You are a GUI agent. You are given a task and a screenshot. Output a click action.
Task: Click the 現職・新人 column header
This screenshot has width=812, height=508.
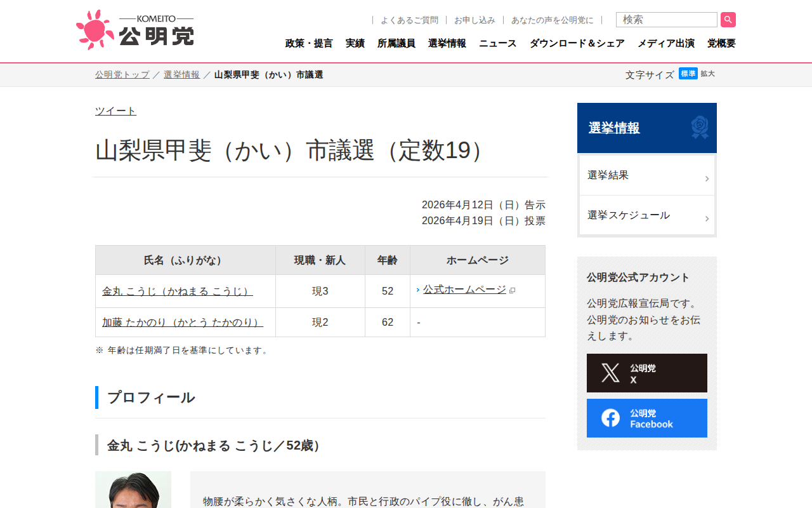point(320,260)
